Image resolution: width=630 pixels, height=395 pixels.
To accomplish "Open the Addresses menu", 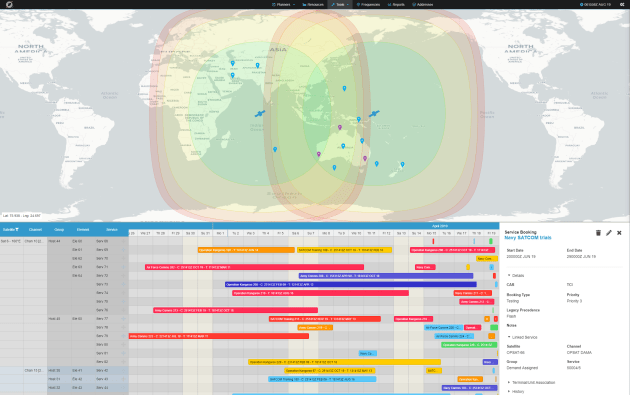I will point(423,4).
